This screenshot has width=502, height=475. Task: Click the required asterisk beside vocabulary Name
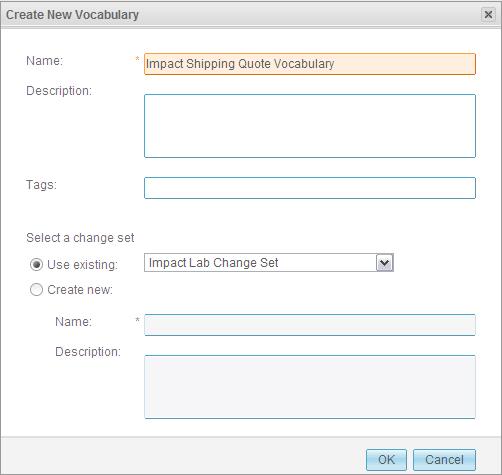coord(137,59)
